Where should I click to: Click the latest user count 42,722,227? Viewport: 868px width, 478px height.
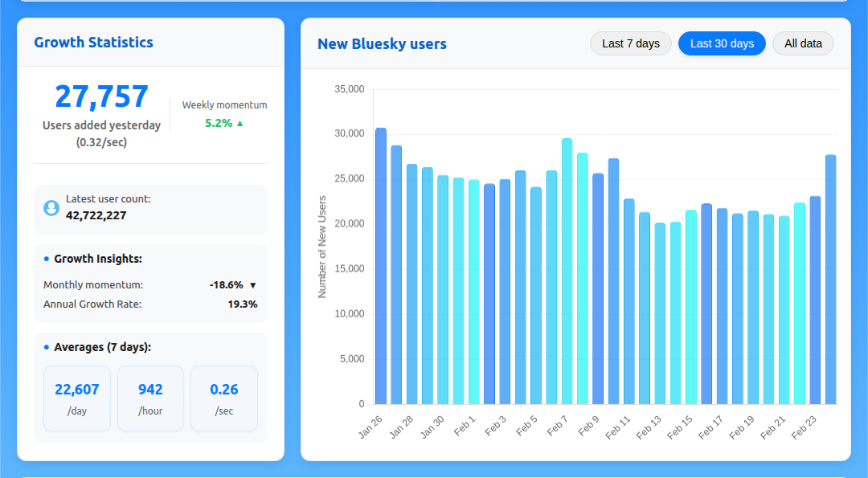point(96,215)
